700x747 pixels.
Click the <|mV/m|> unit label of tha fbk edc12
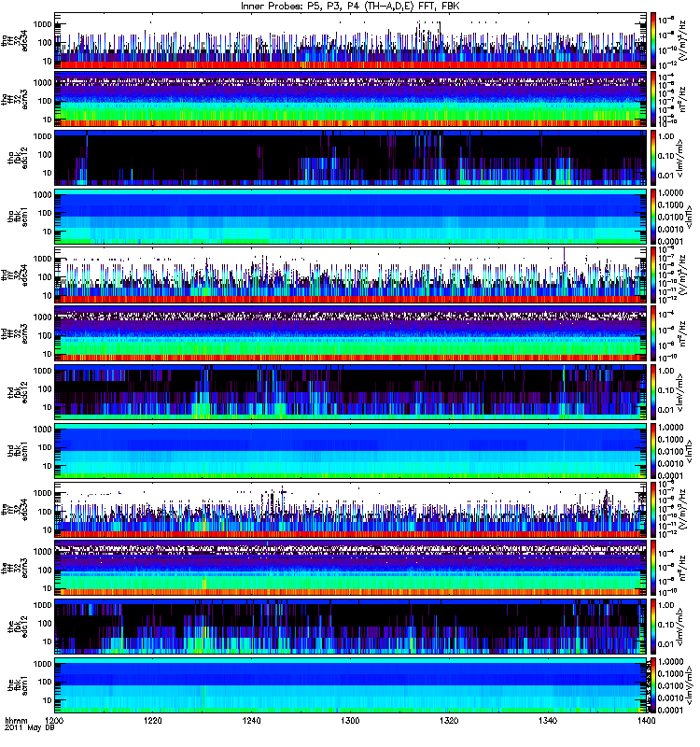681,158
